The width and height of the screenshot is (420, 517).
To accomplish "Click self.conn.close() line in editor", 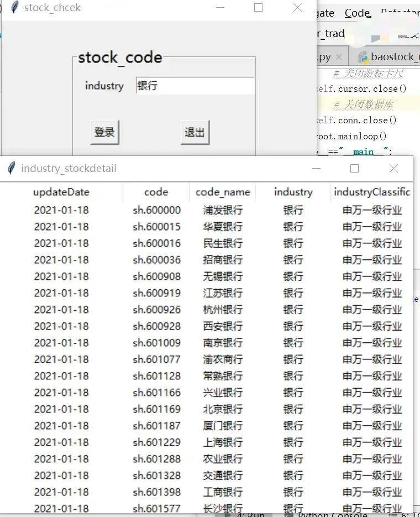I will (x=357, y=121).
